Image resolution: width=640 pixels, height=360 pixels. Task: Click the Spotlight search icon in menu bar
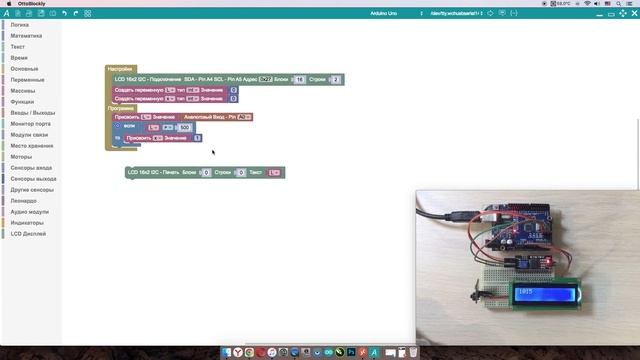(618, 3)
